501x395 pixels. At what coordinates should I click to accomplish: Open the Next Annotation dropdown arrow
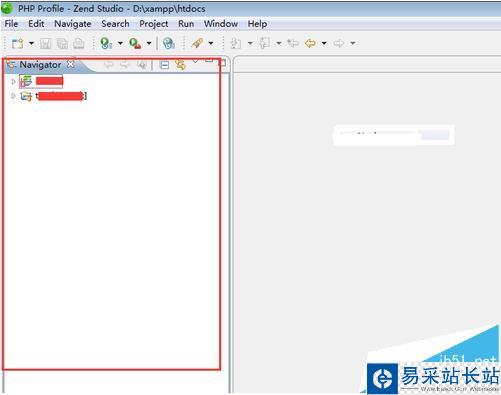tap(250, 43)
